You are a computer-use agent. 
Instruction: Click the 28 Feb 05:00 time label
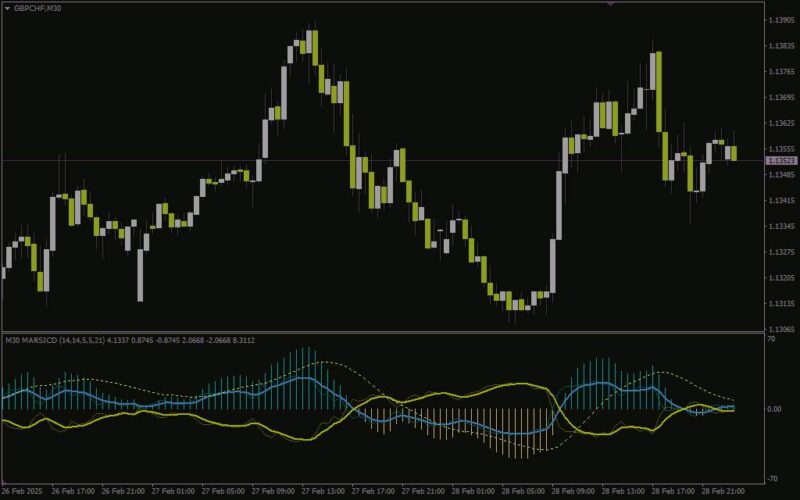click(x=523, y=491)
